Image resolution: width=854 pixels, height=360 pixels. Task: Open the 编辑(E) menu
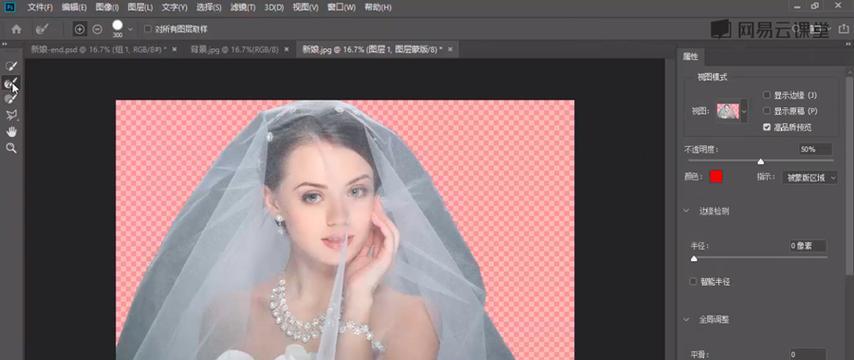click(x=74, y=8)
